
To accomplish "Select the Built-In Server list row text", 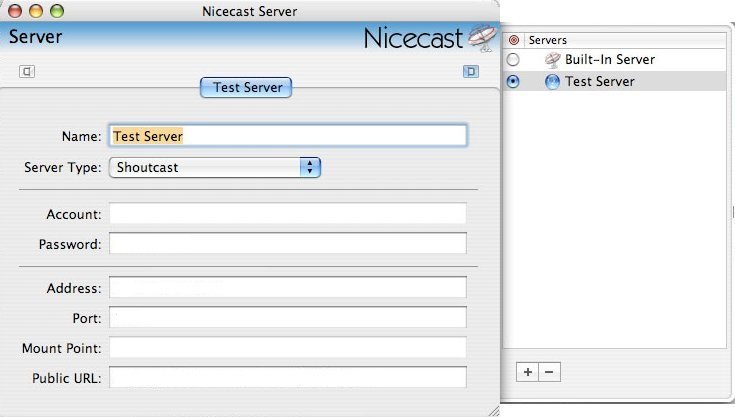I will click(610, 60).
